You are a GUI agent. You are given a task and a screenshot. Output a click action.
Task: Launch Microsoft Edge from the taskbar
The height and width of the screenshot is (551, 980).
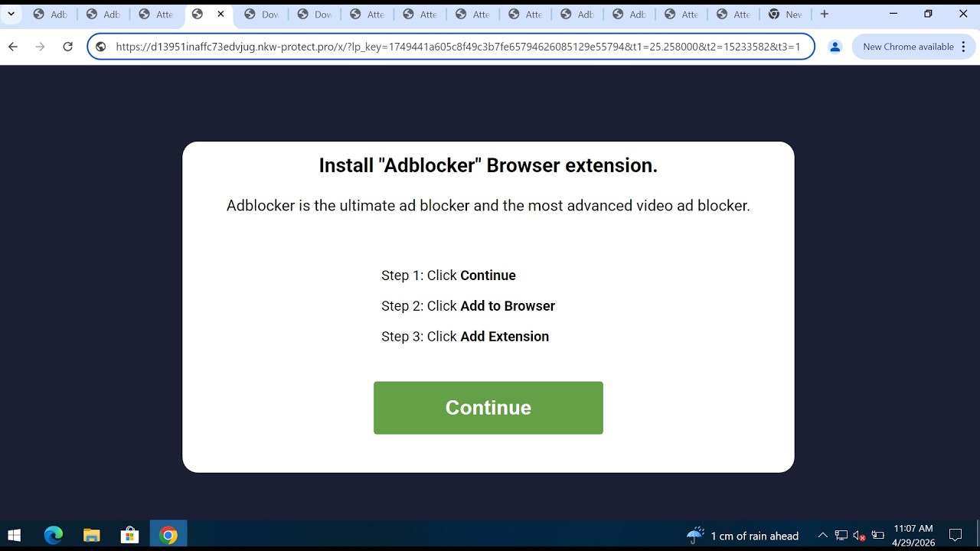(x=54, y=536)
